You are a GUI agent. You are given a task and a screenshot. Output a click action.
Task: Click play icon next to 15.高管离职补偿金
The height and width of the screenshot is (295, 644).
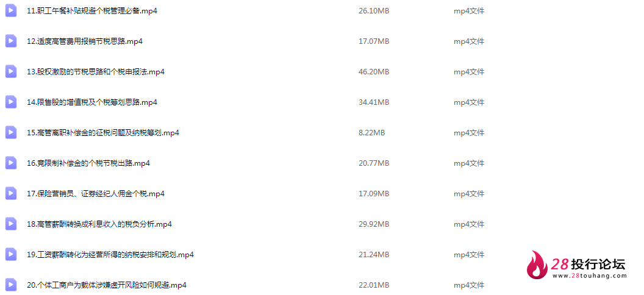coord(11,132)
